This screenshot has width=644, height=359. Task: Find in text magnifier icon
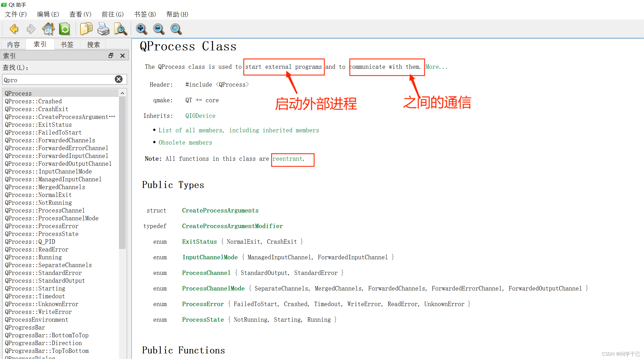pos(121,29)
